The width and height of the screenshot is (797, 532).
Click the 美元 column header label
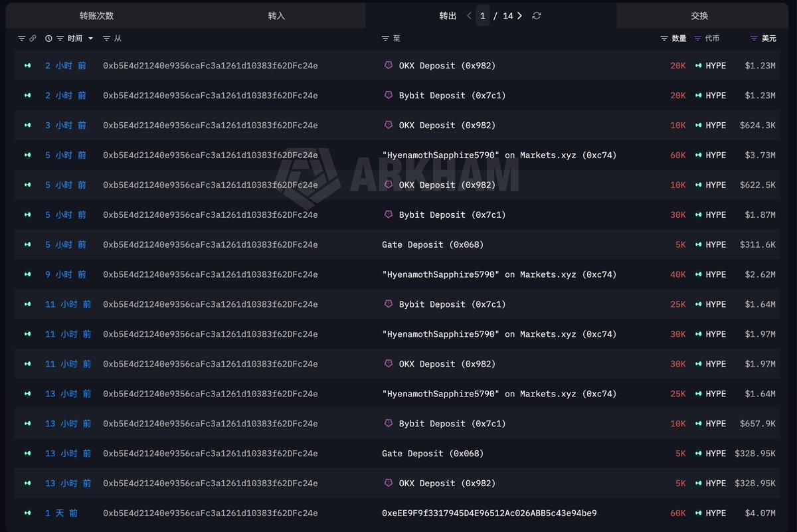coord(768,39)
